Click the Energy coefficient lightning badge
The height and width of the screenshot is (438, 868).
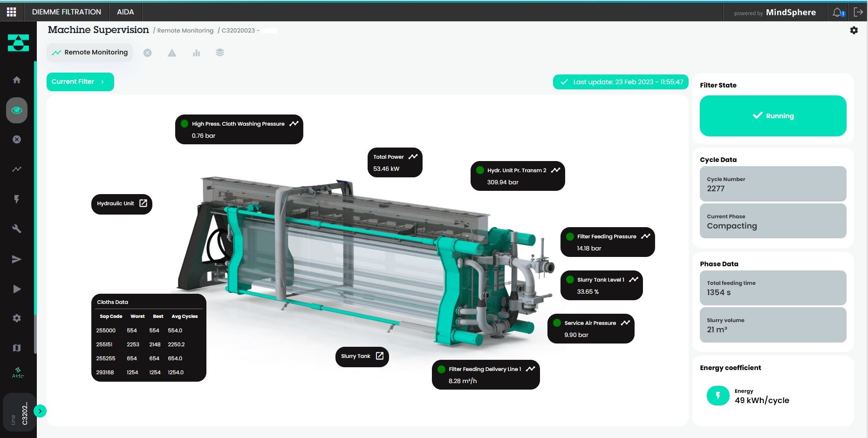[x=718, y=396]
